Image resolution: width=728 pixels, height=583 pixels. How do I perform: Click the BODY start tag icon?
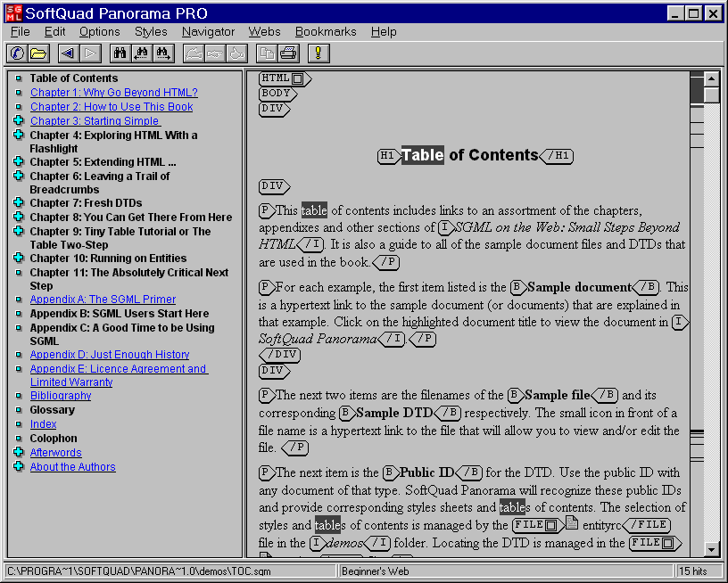pyautogui.click(x=277, y=94)
